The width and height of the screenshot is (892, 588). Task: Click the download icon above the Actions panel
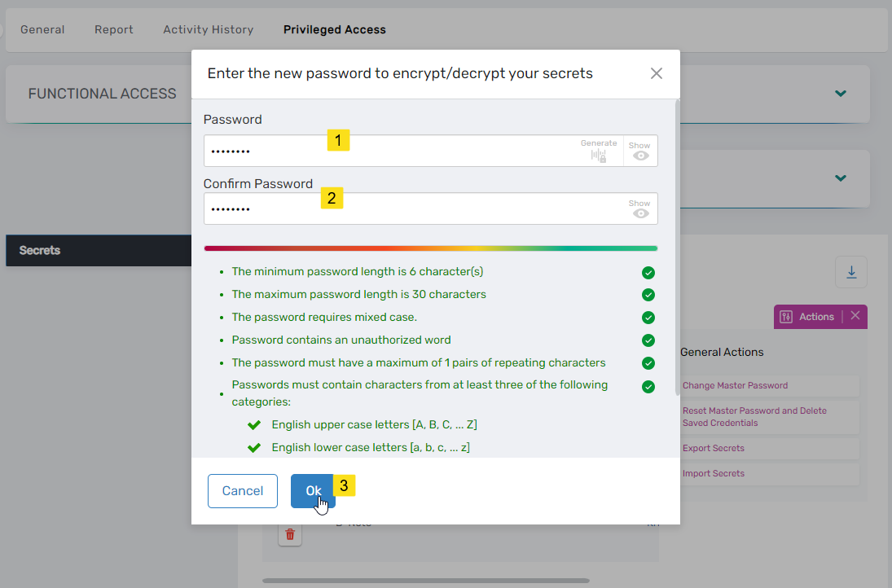click(850, 271)
